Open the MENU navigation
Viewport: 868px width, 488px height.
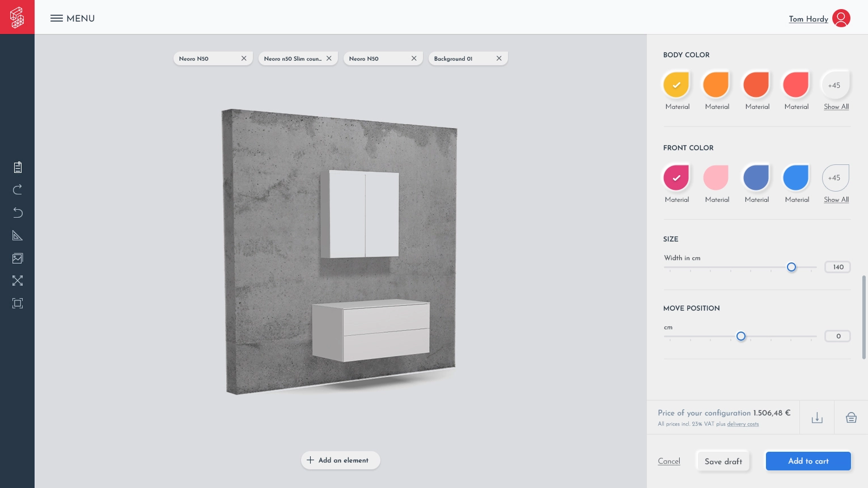click(72, 18)
